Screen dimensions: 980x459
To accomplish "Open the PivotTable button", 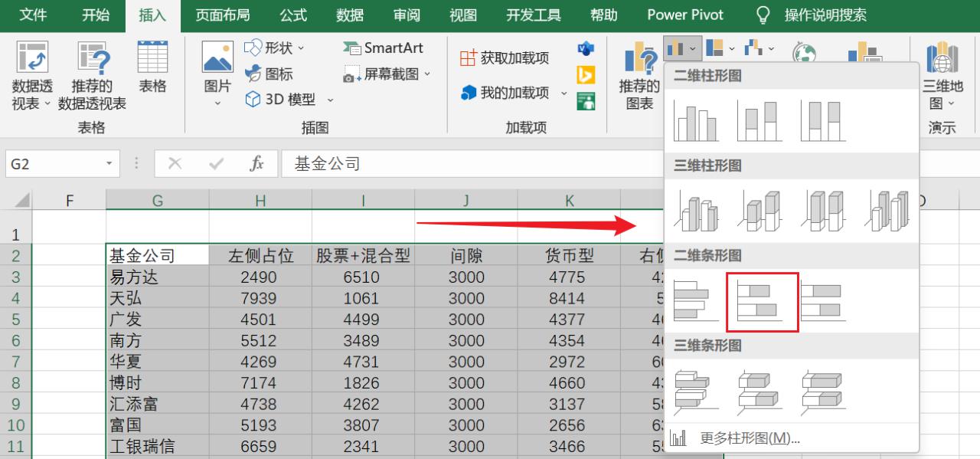I will (x=32, y=76).
